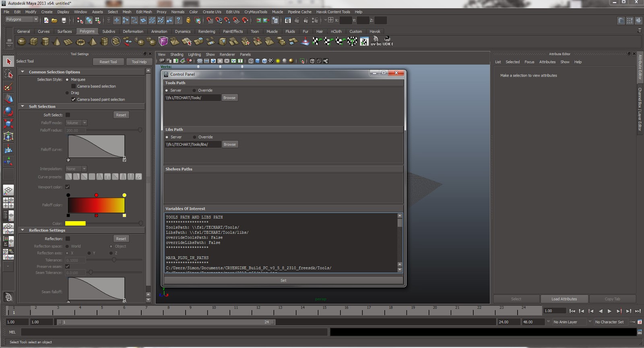Screen dimensions: 644x348
Task: Open the Polygons menu set dropdown
Action: (x=21, y=19)
